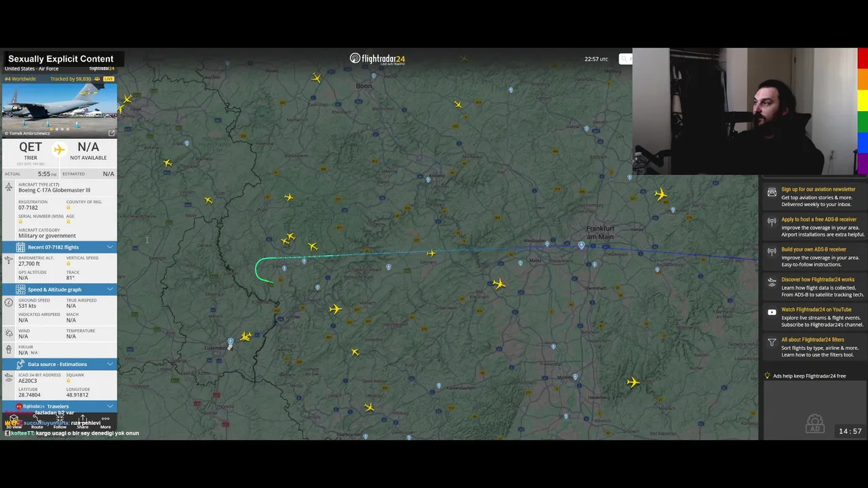Select the plane icon north of Bonn
868x488 pixels.
point(316,78)
